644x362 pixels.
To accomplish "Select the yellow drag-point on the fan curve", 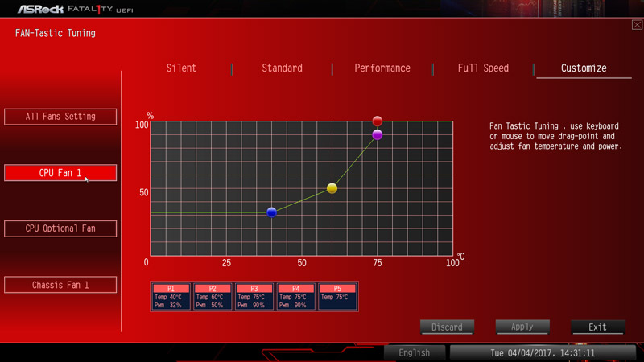I will tap(332, 188).
